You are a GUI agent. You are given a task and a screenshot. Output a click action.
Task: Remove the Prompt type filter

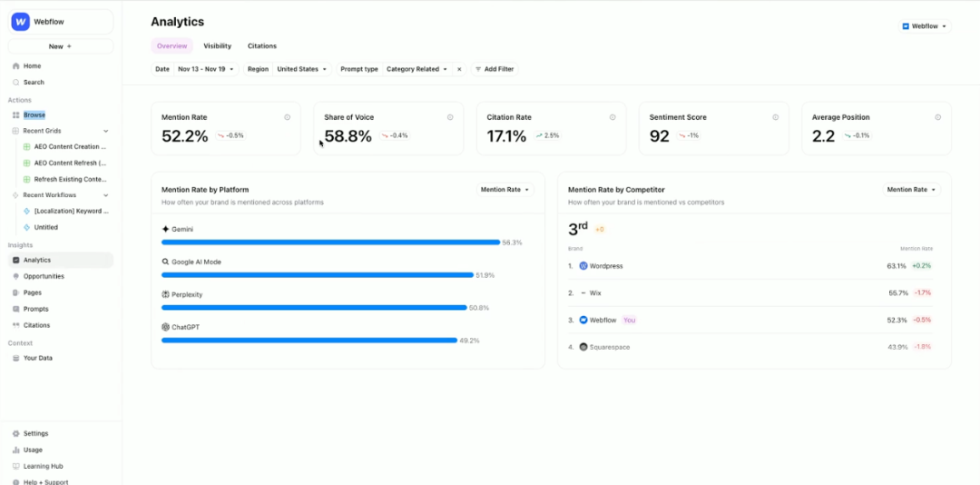point(459,69)
